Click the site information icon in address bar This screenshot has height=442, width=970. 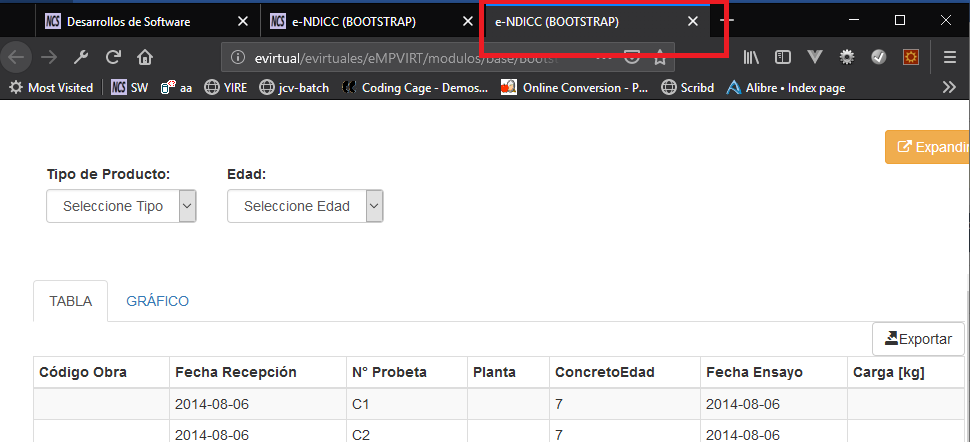(237, 57)
